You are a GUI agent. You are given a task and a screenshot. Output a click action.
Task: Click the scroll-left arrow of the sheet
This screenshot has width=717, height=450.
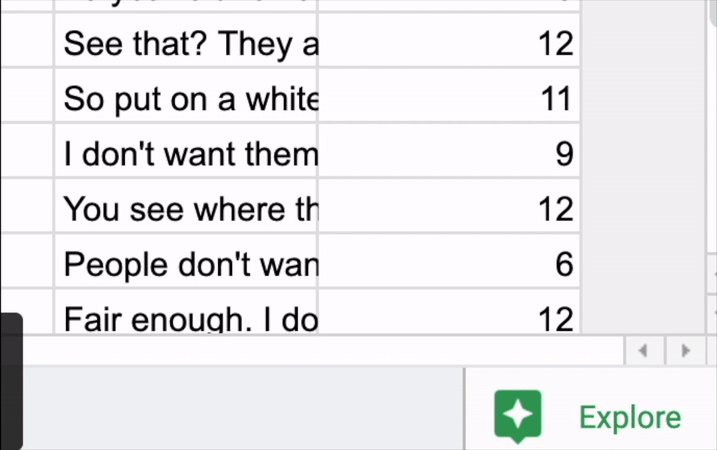point(644,351)
